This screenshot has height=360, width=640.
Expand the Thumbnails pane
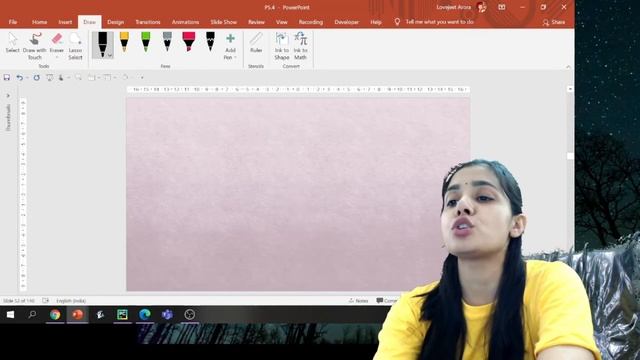tap(8, 96)
